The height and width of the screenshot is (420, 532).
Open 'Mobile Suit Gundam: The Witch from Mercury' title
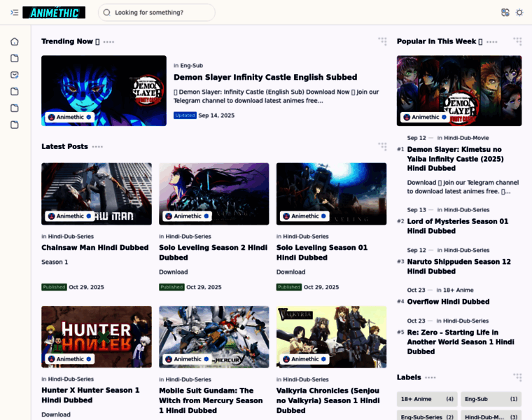tap(211, 400)
